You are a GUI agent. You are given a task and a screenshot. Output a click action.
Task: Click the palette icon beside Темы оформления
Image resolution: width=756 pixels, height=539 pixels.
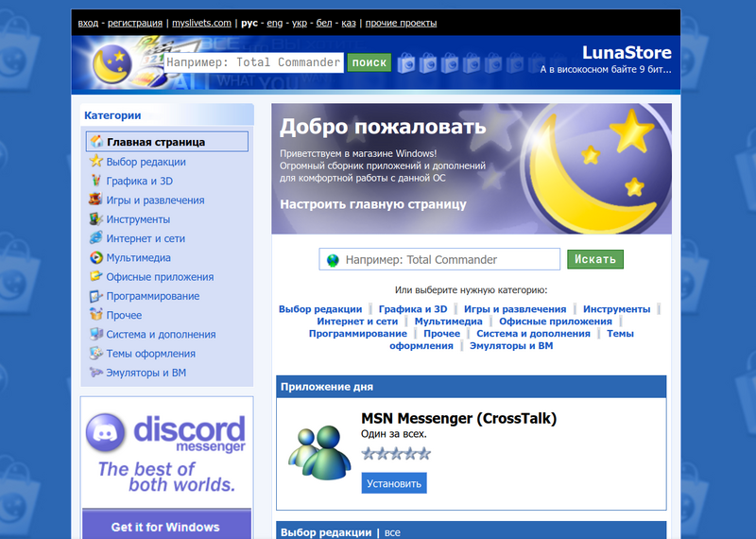pos(96,354)
